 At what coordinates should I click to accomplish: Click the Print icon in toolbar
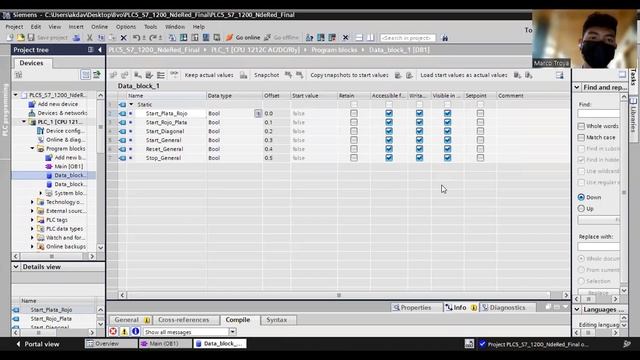[76, 38]
